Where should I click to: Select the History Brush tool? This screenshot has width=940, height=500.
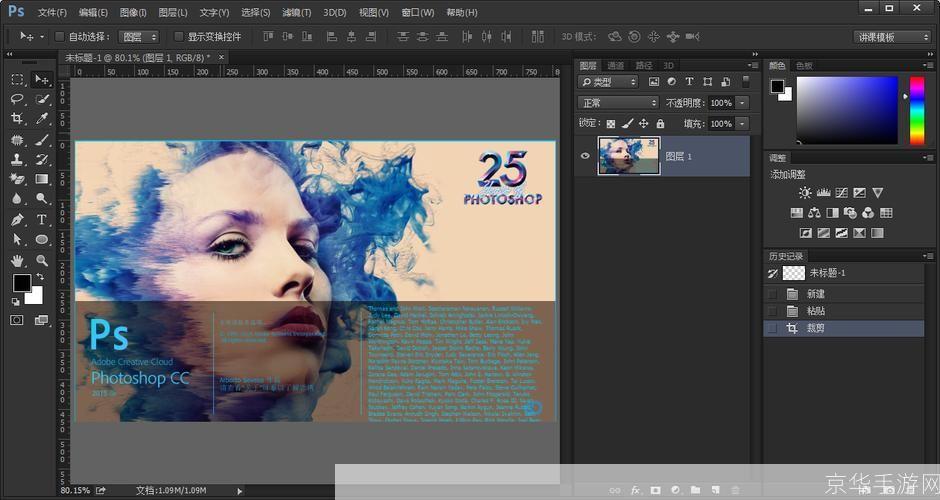pyautogui.click(x=42, y=159)
